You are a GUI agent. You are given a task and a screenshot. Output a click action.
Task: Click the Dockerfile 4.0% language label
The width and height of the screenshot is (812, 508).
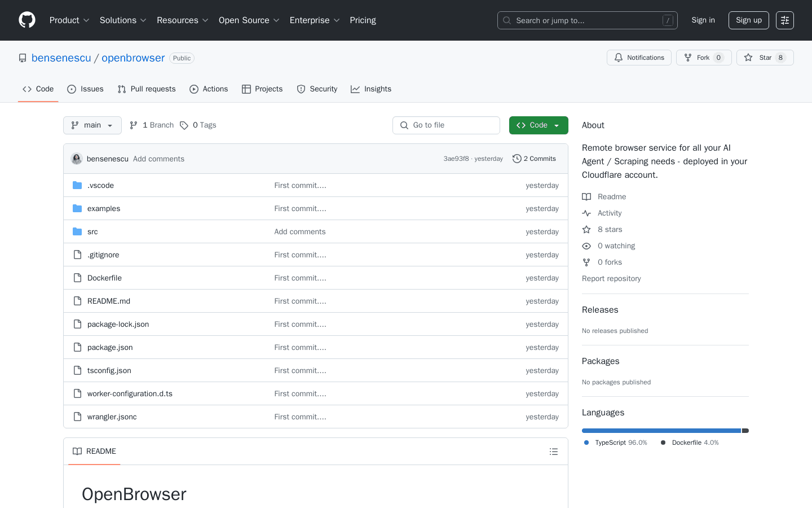[690, 443]
